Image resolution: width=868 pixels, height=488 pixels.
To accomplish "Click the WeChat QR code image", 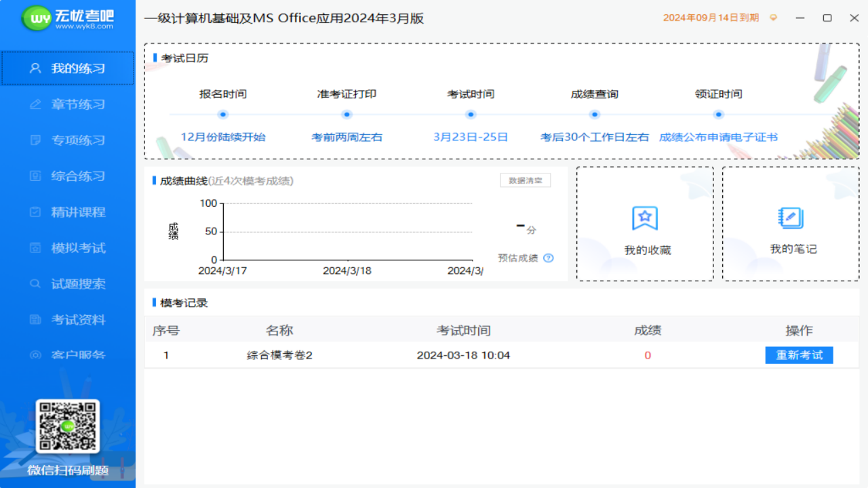I will click(68, 426).
